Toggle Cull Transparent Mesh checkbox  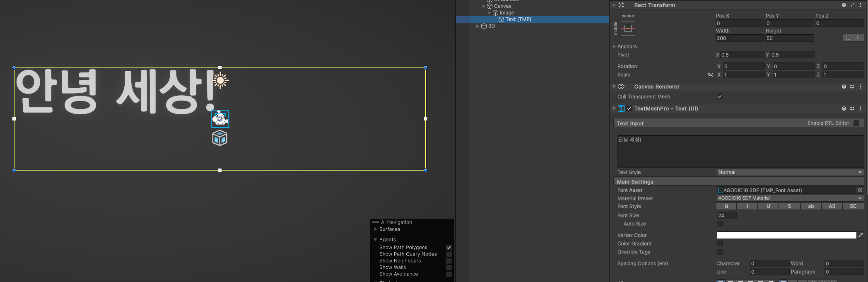[x=720, y=96]
